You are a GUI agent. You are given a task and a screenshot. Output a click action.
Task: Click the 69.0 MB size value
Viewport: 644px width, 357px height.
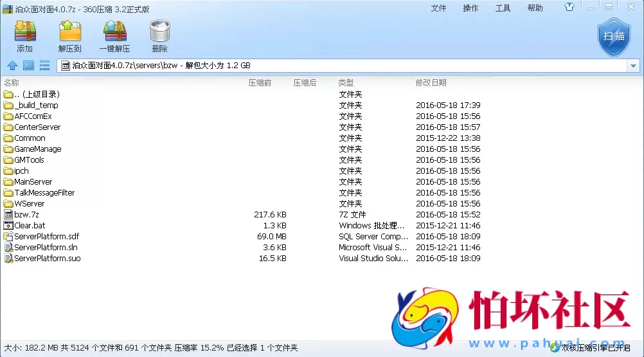pos(271,237)
